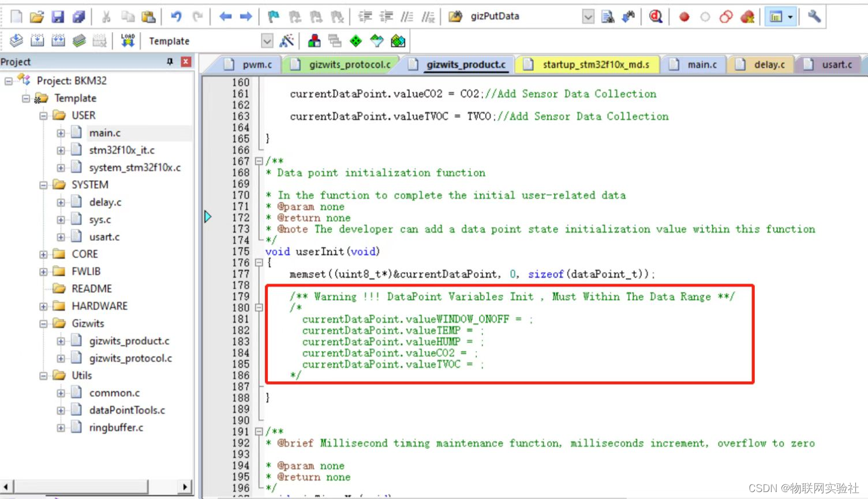
Task: Click the Select Software Packs icon
Action: click(377, 40)
